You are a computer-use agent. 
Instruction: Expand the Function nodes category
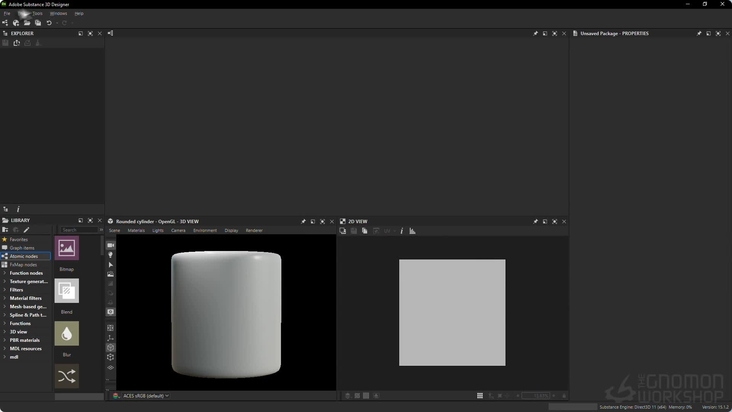[x=5, y=273]
